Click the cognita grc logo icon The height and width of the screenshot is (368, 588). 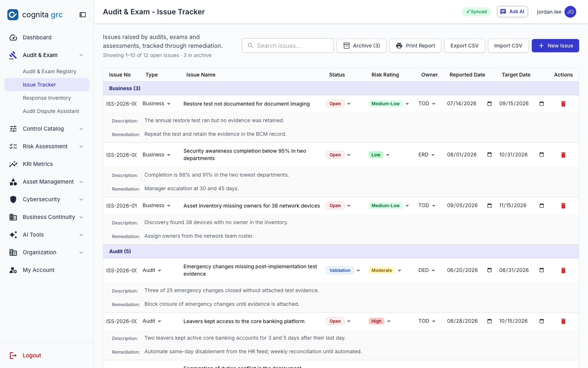click(x=13, y=15)
